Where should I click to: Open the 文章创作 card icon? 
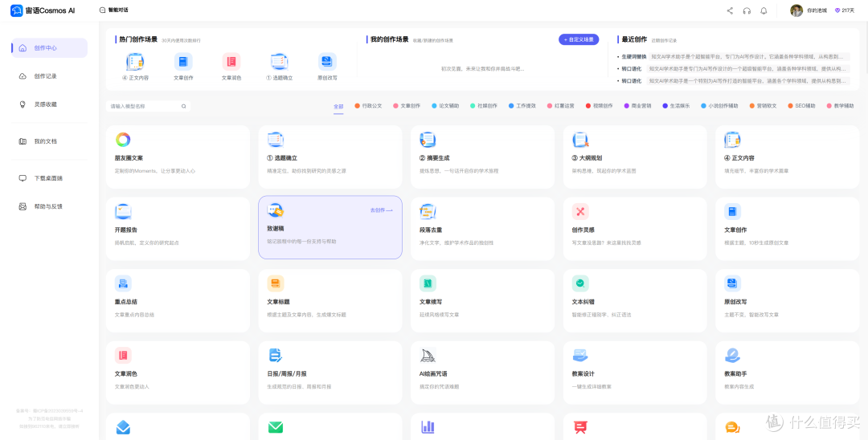[732, 211]
